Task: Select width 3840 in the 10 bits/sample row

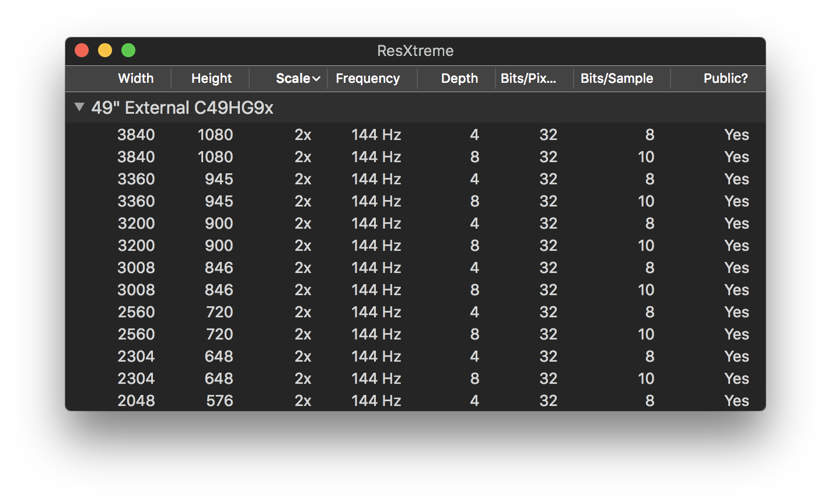Action: (136, 157)
